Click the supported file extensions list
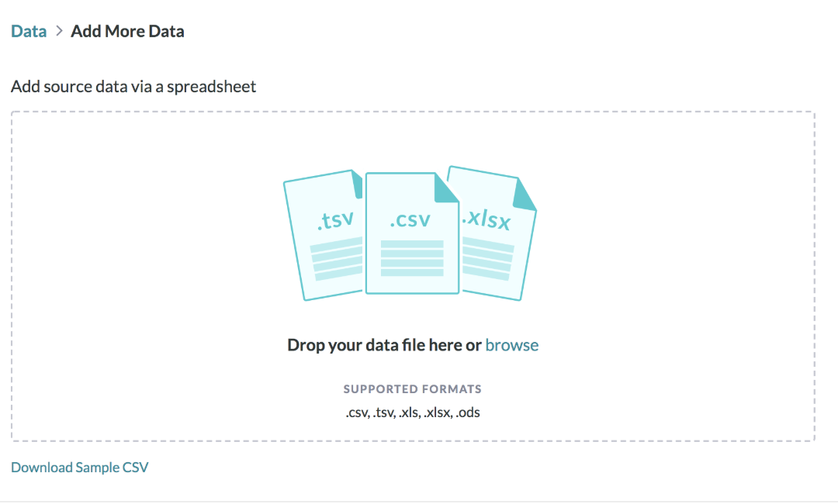The image size is (838, 504). pyautogui.click(x=412, y=413)
